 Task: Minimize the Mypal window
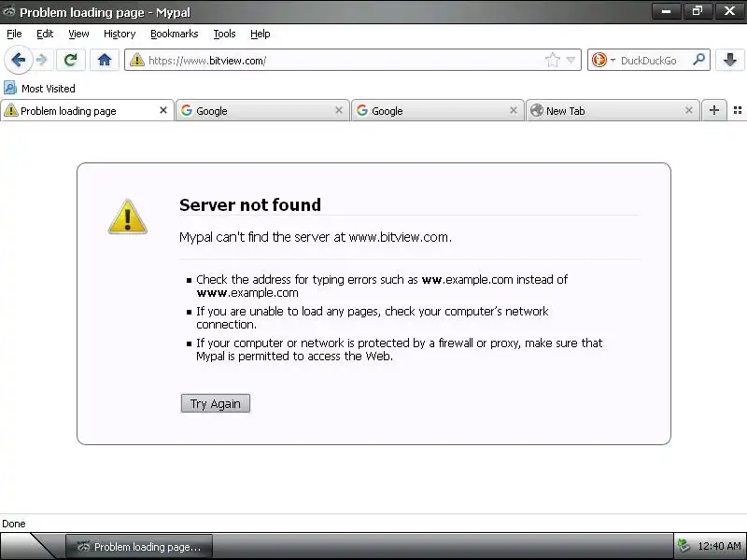(x=666, y=11)
